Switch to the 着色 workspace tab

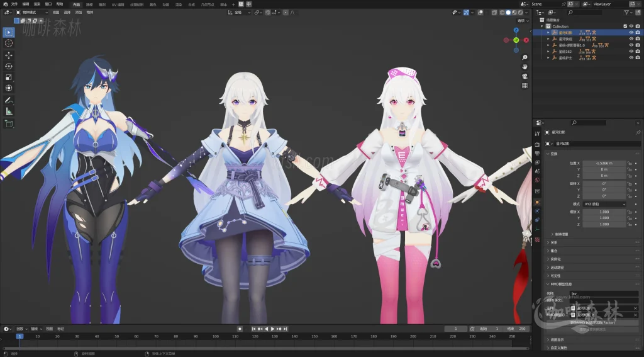point(153,4)
